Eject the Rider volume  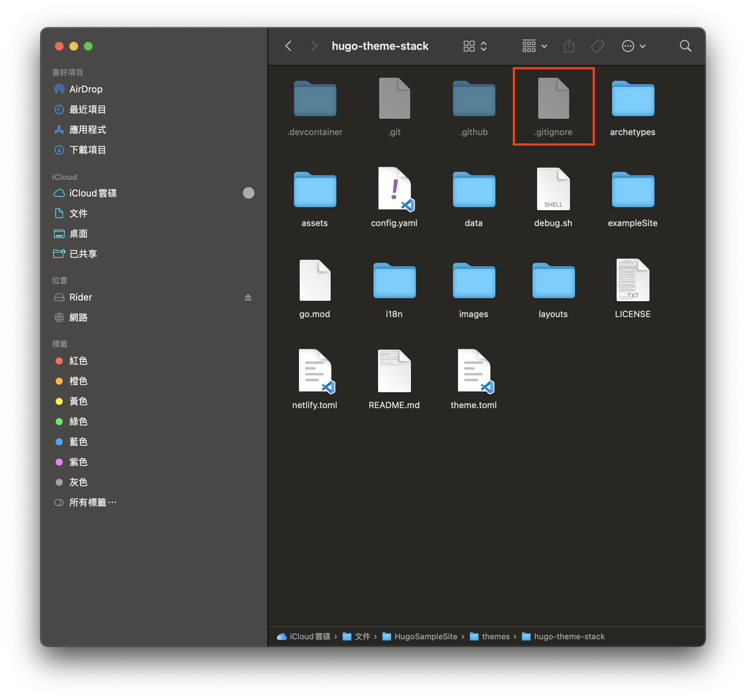coord(248,297)
